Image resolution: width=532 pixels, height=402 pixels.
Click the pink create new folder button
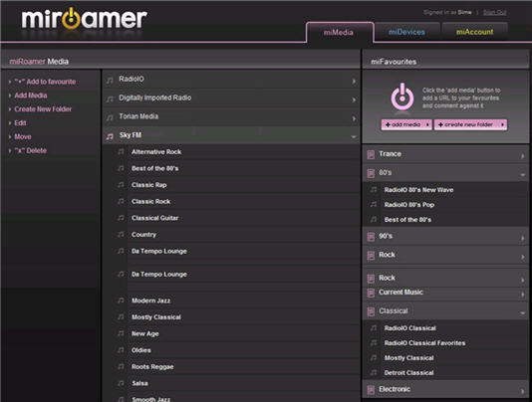470,124
